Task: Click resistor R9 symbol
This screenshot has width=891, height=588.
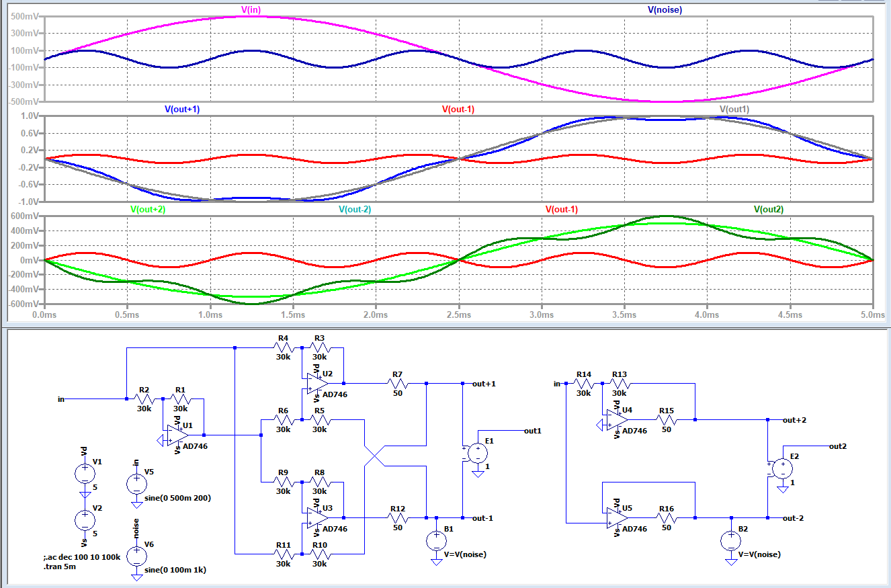Action: [x=283, y=482]
